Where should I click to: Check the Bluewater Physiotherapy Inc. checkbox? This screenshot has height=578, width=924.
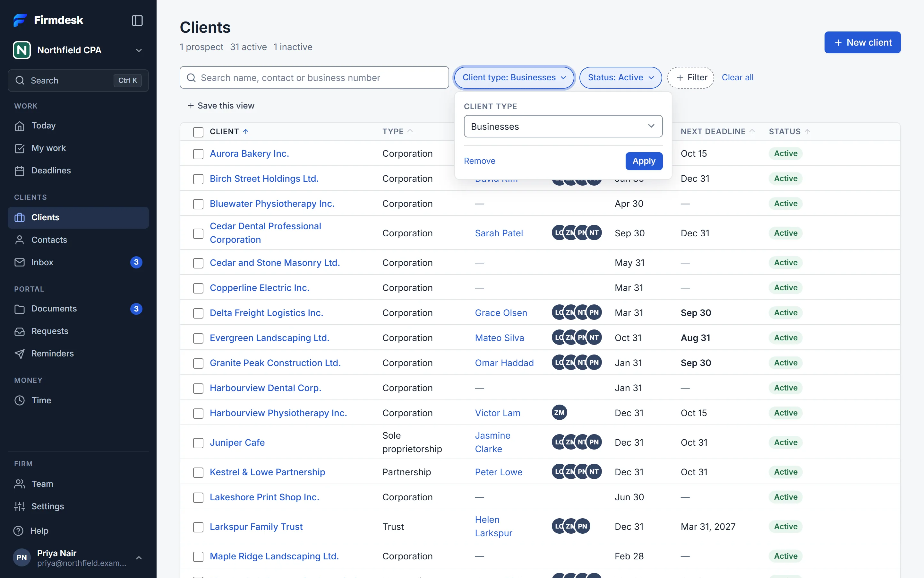tap(198, 204)
